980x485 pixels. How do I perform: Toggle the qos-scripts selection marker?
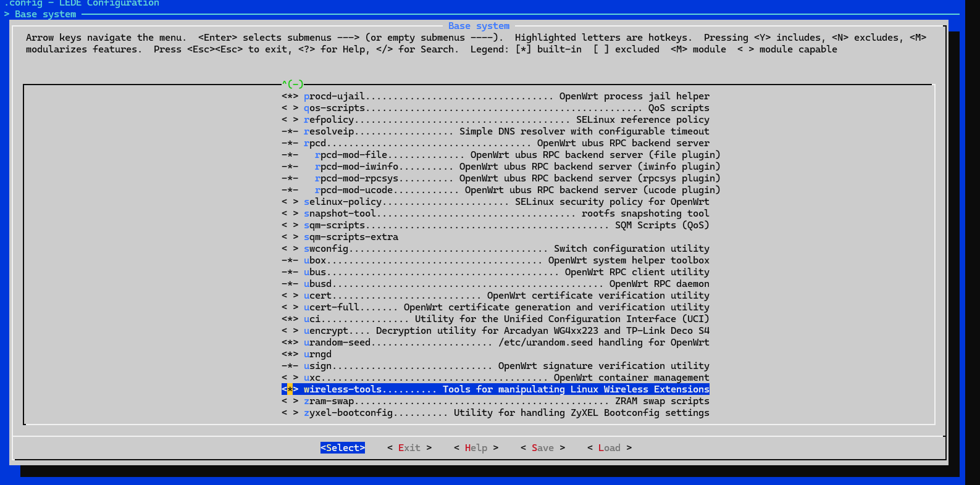(290, 108)
